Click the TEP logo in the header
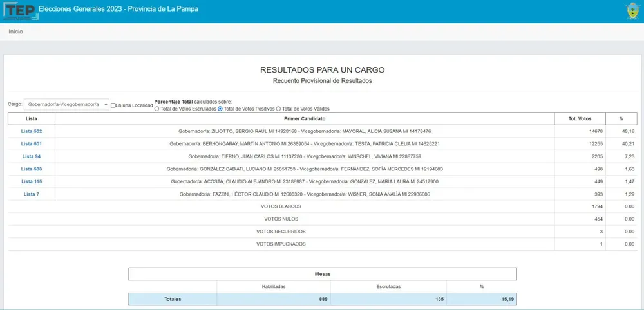 coord(20,11)
